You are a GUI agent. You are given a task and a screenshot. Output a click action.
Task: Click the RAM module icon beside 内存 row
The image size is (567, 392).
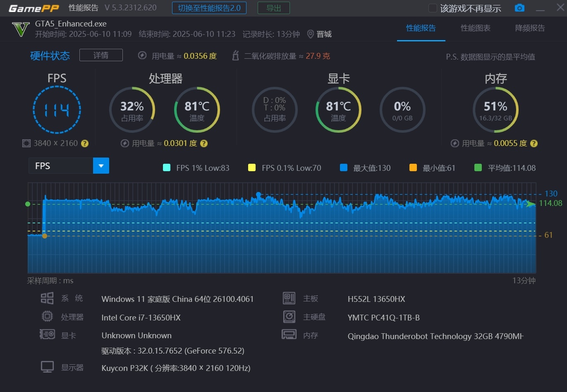pyautogui.click(x=289, y=335)
